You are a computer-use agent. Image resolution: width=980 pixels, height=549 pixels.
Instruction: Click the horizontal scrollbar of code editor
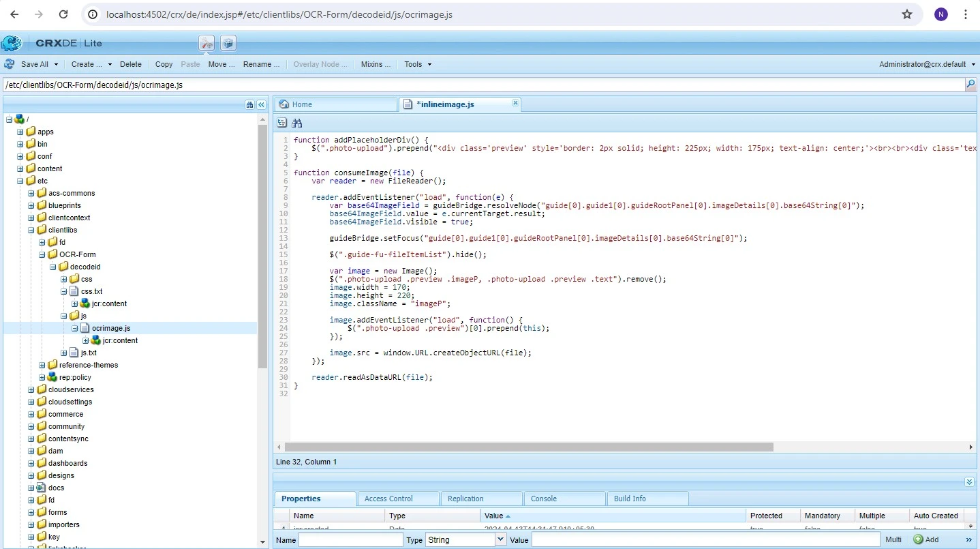pyautogui.click(x=529, y=447)
